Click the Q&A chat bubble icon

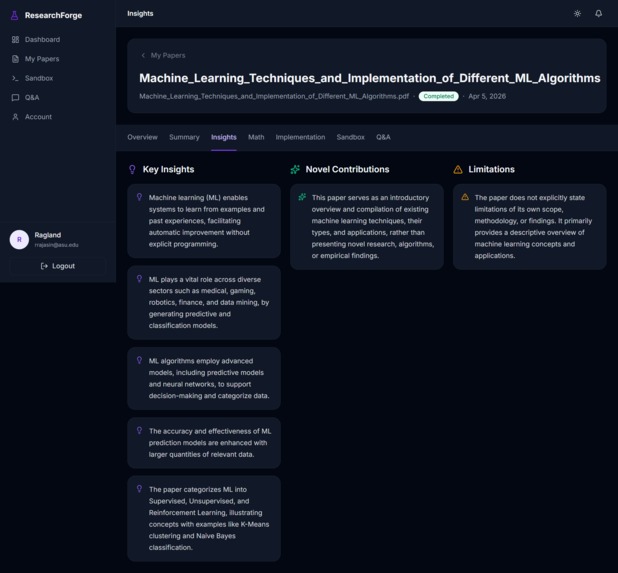click(15, 97)
